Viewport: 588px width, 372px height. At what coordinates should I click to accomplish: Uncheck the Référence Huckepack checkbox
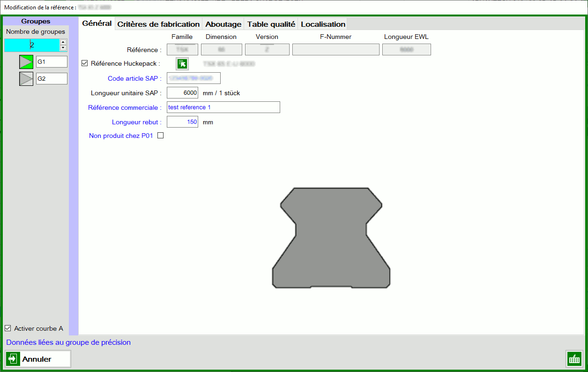(85, 63)
